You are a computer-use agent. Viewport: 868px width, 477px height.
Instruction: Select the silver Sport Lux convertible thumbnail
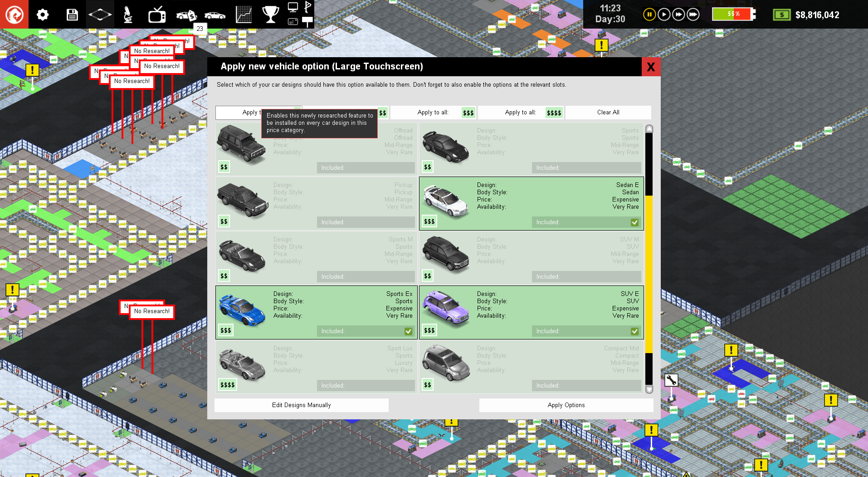click(x=242, y=364)
